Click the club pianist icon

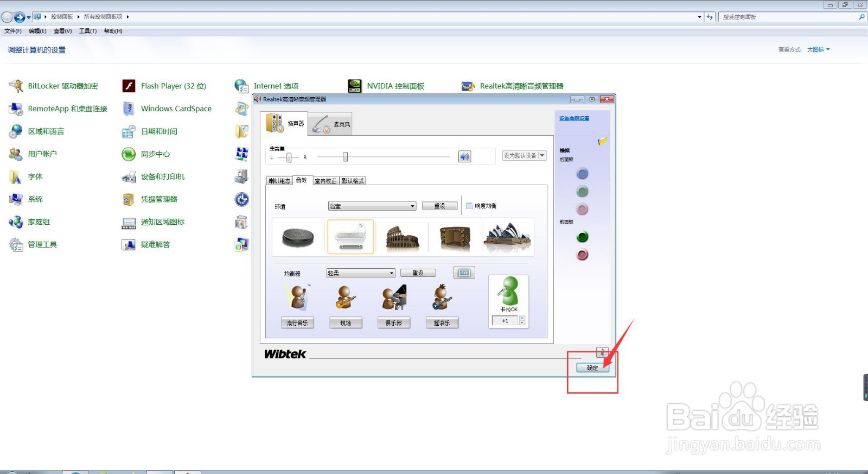394,297
